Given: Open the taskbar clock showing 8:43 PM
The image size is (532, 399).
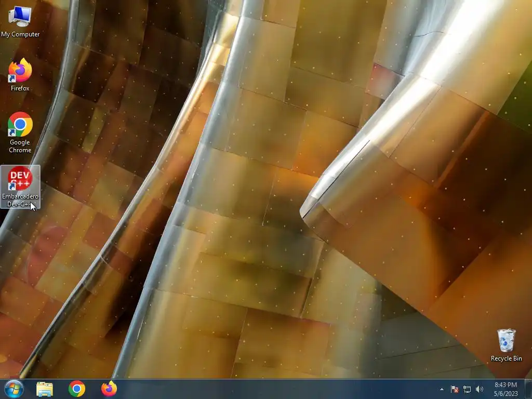Looking at the screenshot, I should [506, 389].
